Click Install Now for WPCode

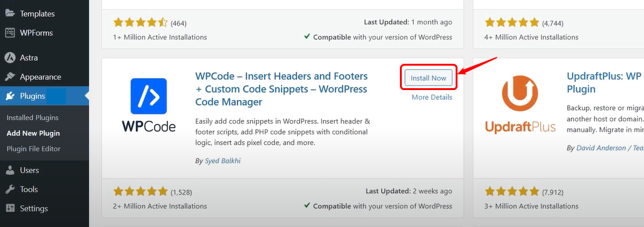428,78
